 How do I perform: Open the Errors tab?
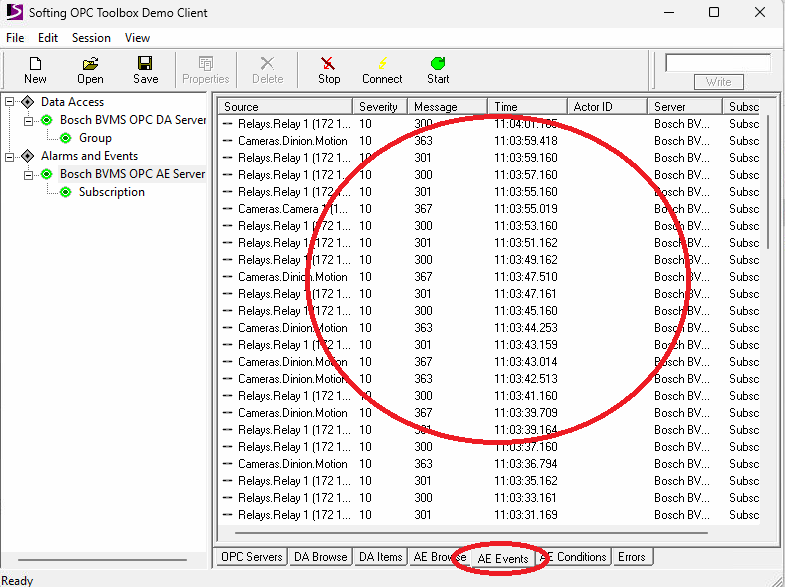[631, 557]
